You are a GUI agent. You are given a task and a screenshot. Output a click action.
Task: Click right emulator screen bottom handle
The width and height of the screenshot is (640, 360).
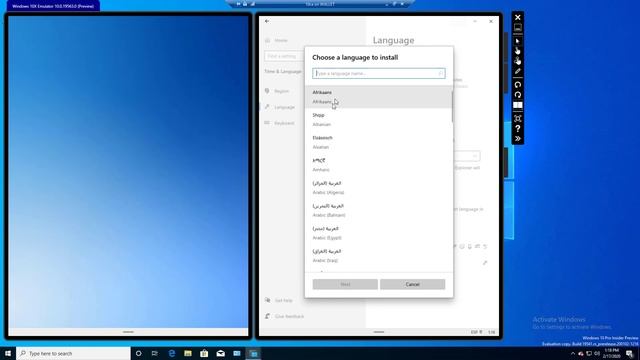click(x=379, y=332)
